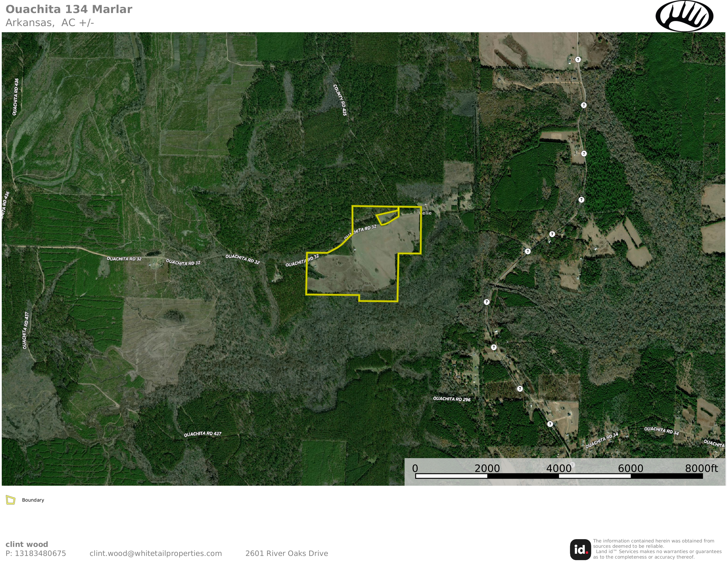Click the clint.wood email address

pyautogui.click(x=156, y=553)
